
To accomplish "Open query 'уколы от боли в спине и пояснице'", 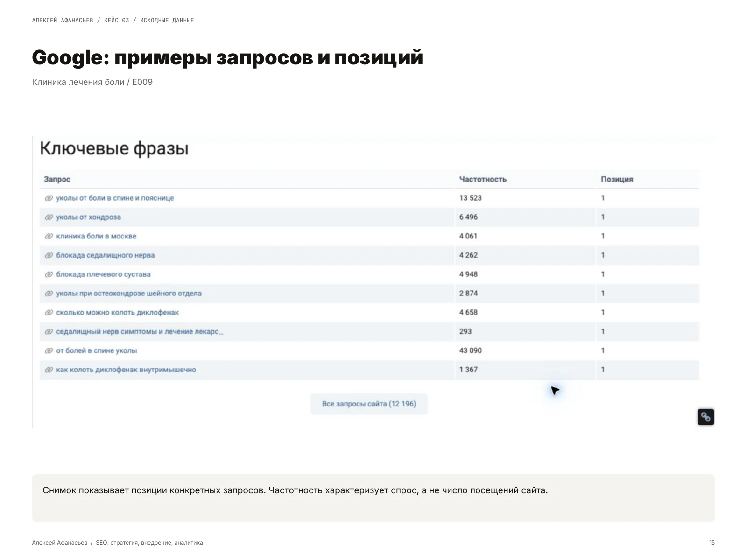I will (x=115, y=198).
